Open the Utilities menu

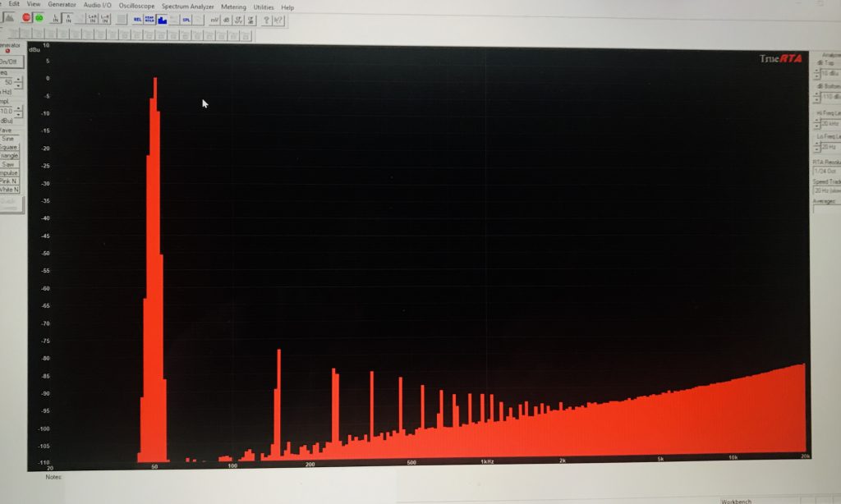pyautogui.click(x=264, y=7)
